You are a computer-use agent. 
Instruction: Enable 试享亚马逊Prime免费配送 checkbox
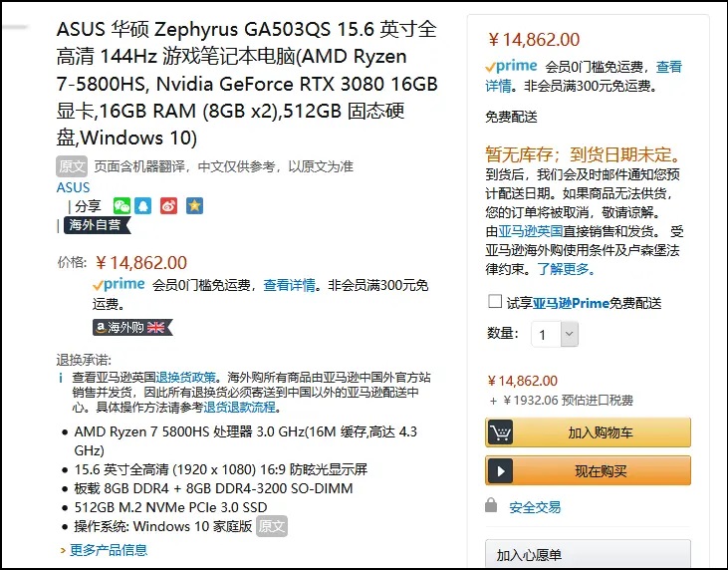(x=495, y=301)
